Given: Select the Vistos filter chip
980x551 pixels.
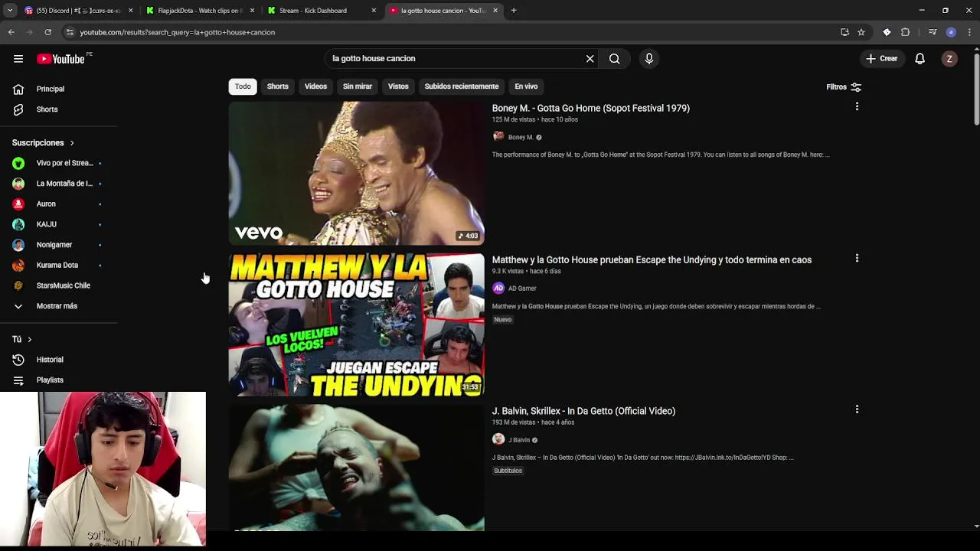Looking at the screenshot, I should pos(398,86).
